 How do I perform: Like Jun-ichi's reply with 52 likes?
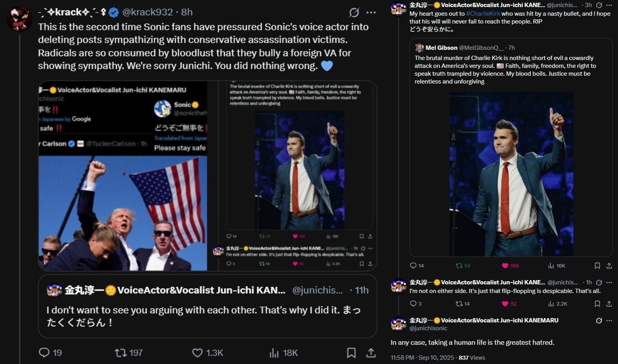[505, 304]
